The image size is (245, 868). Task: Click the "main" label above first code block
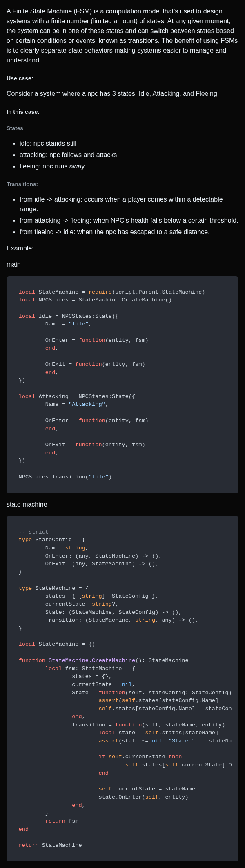(13, 265)
